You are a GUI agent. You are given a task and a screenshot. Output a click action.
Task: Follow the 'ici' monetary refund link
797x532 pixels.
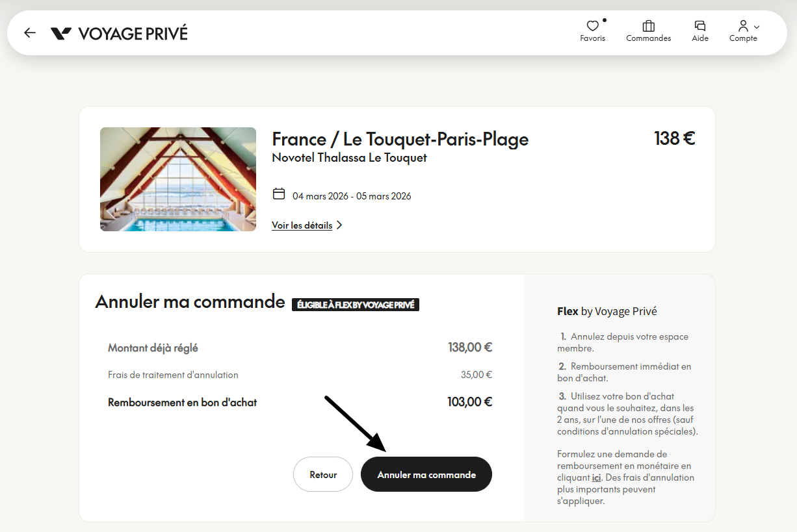[x=596, y=477]
